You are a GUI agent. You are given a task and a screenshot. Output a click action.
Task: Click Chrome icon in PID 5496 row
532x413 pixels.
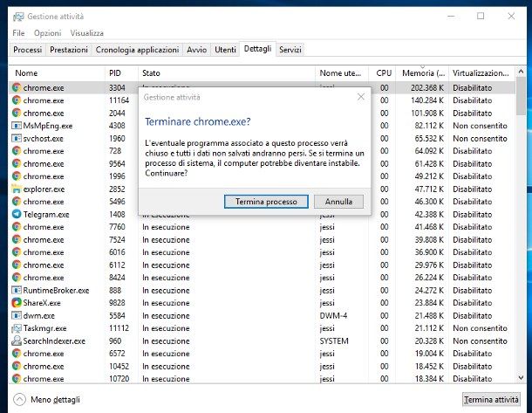coord(17,202)
